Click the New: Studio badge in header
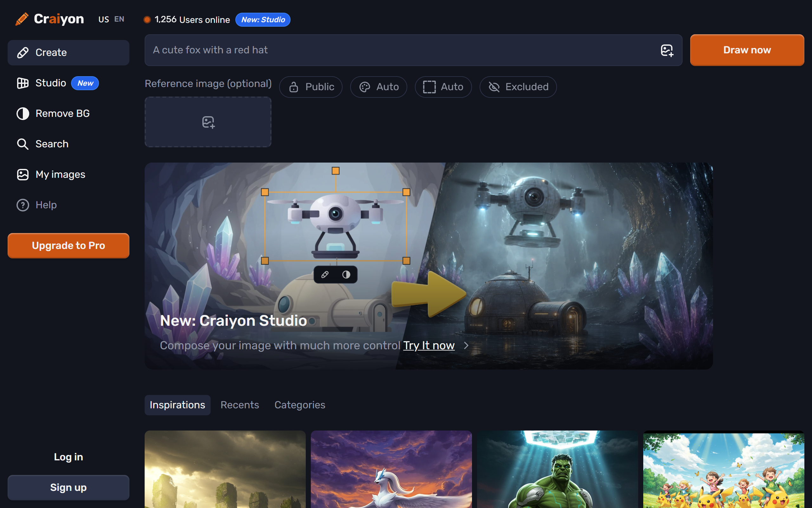 pyautogui.click(x=263, y=19)
